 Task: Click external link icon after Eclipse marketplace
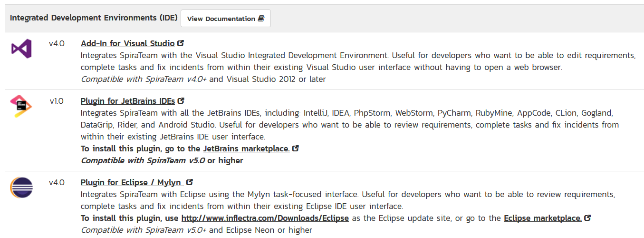click(587, 218)
